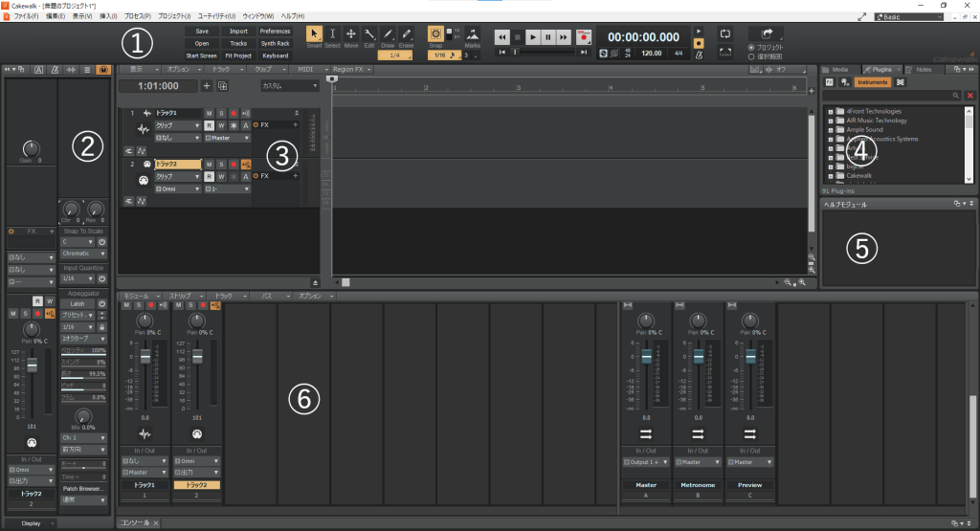Click the Fit Project button
The image size is (980, 531).
click(x=238, y=55)
